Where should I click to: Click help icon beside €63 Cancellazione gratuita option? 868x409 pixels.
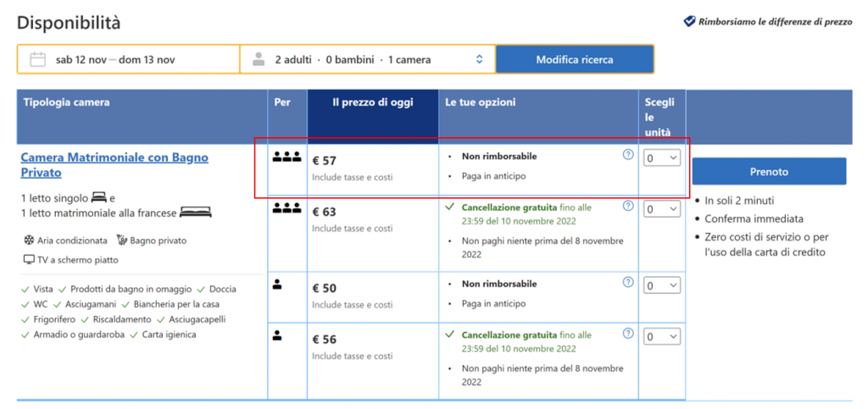628,205
